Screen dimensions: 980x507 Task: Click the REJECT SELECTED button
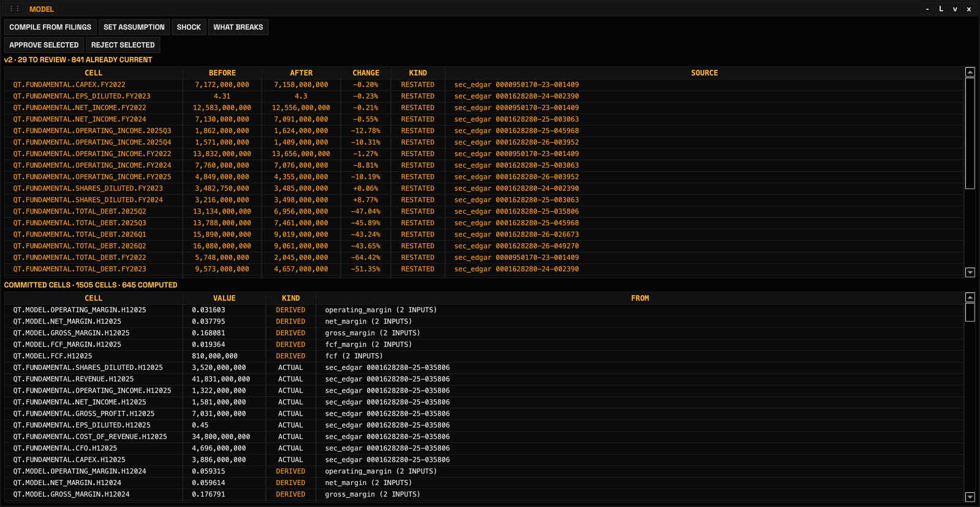coord(123,45)
